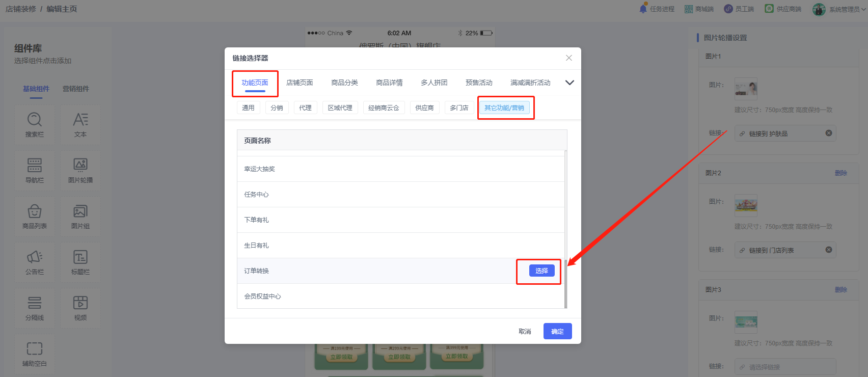The image size is (868, 377).
Task: Open the 员工端 staff portal
Action: click(x=739, y=9)
